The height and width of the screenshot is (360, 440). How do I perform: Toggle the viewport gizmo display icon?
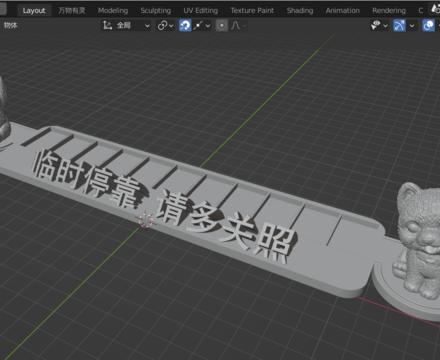tap(399, 25)
